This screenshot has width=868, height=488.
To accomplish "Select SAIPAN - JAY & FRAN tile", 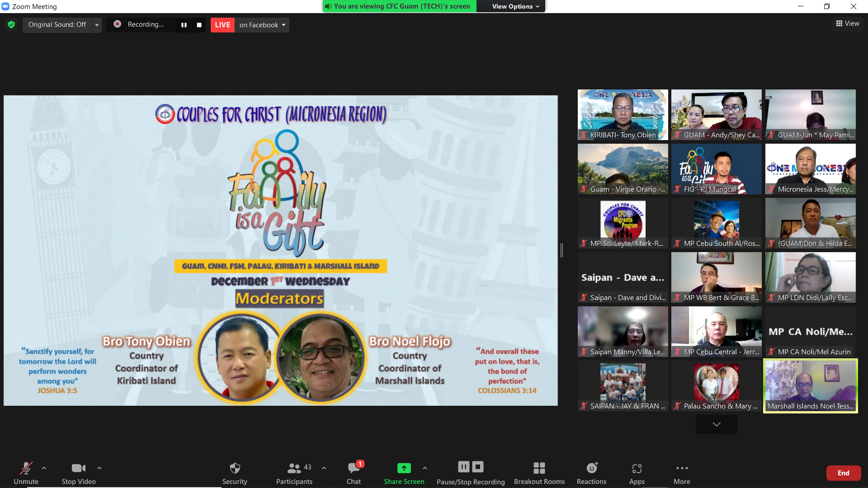I will [x=623, y=386].
